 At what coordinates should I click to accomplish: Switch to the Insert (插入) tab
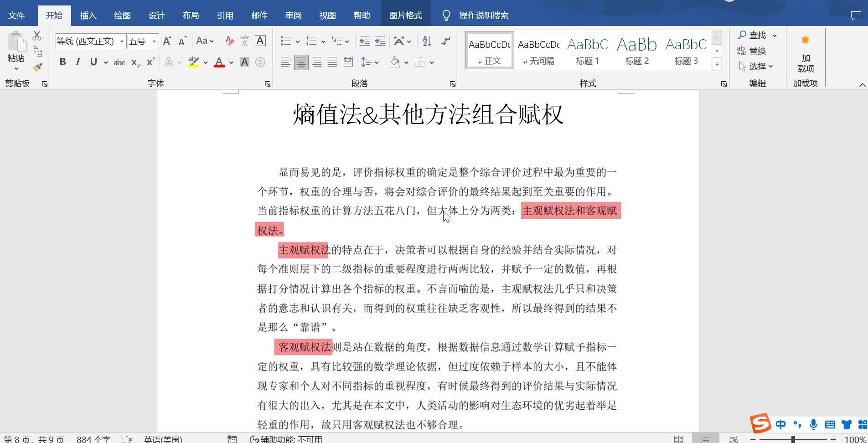pos(88,15)
